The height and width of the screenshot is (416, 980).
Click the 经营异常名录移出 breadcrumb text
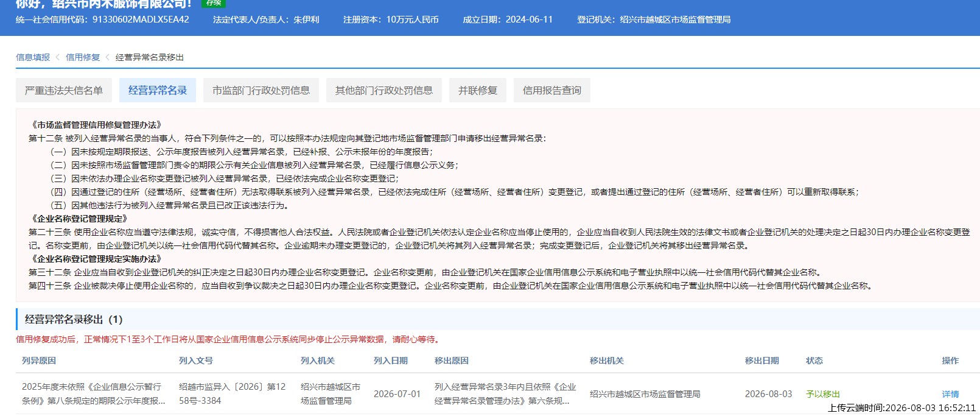click(150, 57)
